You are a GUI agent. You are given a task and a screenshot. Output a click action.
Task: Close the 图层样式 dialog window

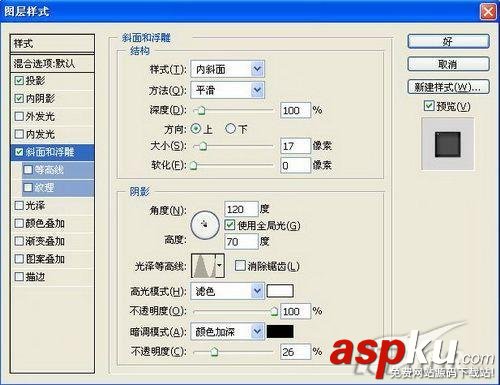(488, 12)
